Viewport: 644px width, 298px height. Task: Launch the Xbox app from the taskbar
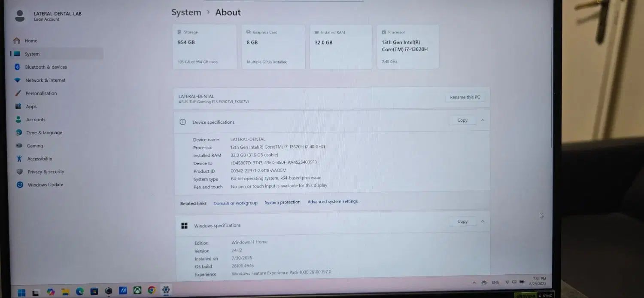[137, 290]
